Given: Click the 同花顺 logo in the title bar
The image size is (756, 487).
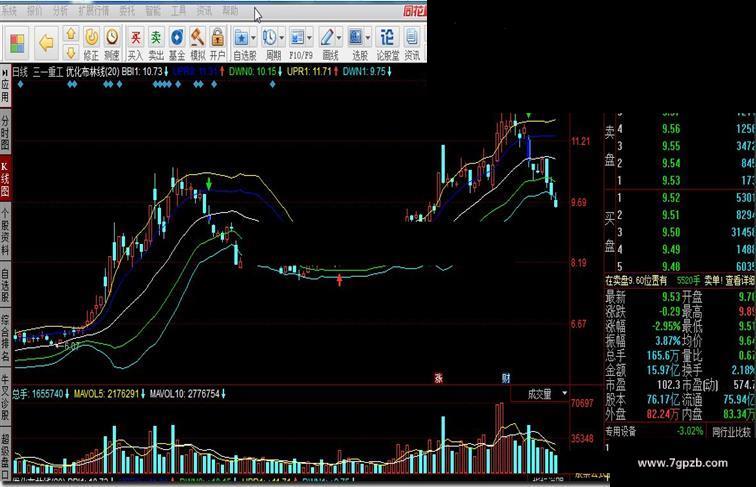Looking at the screenshot, I should (x=415, y=11).
